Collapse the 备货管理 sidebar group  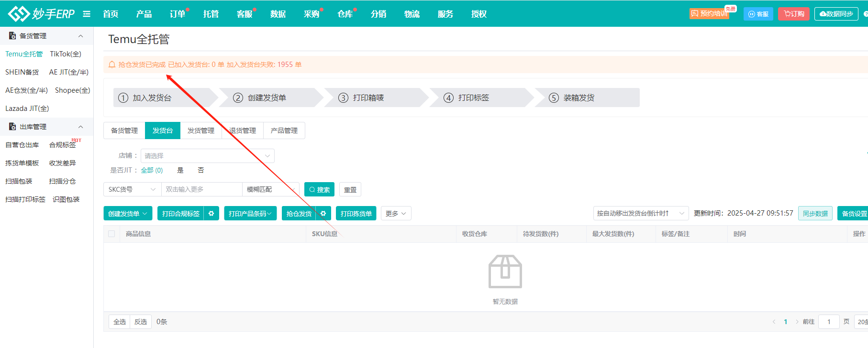point(80,36)
